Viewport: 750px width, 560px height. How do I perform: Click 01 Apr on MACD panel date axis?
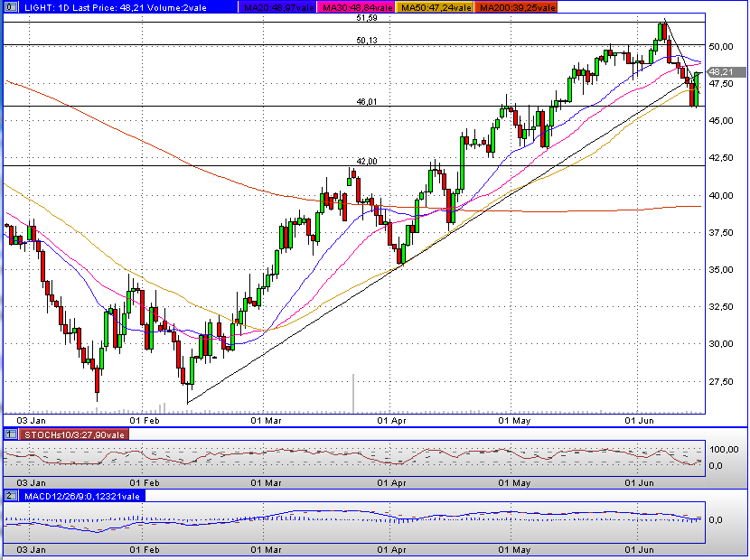click(392, 549)
